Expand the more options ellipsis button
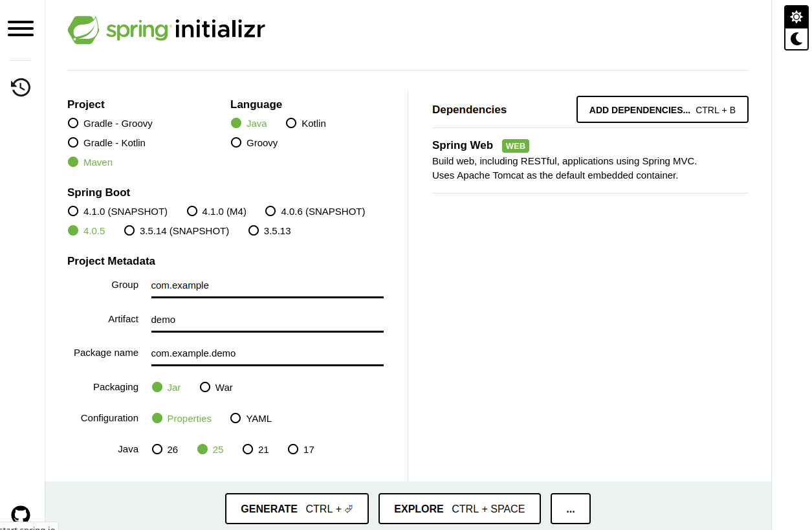This screenshot has height=530, width=812. 570,509
